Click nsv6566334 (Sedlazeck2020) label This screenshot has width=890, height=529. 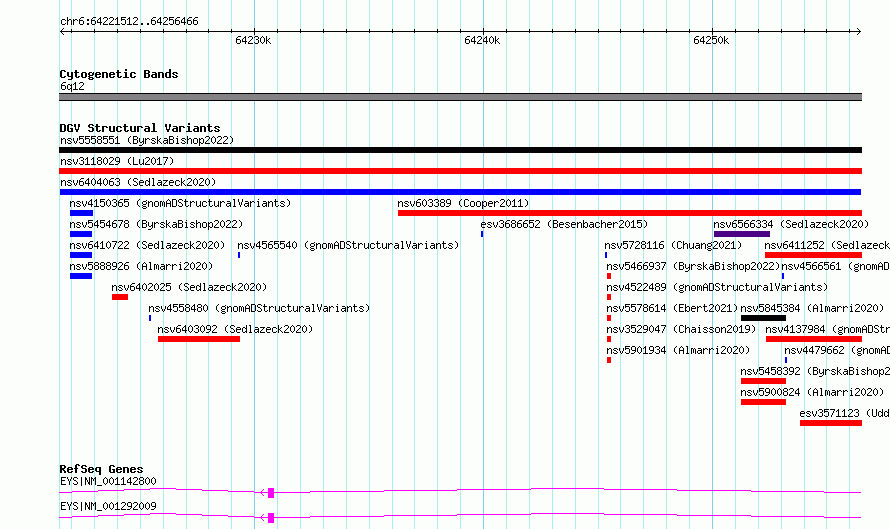tap(791, 224)
